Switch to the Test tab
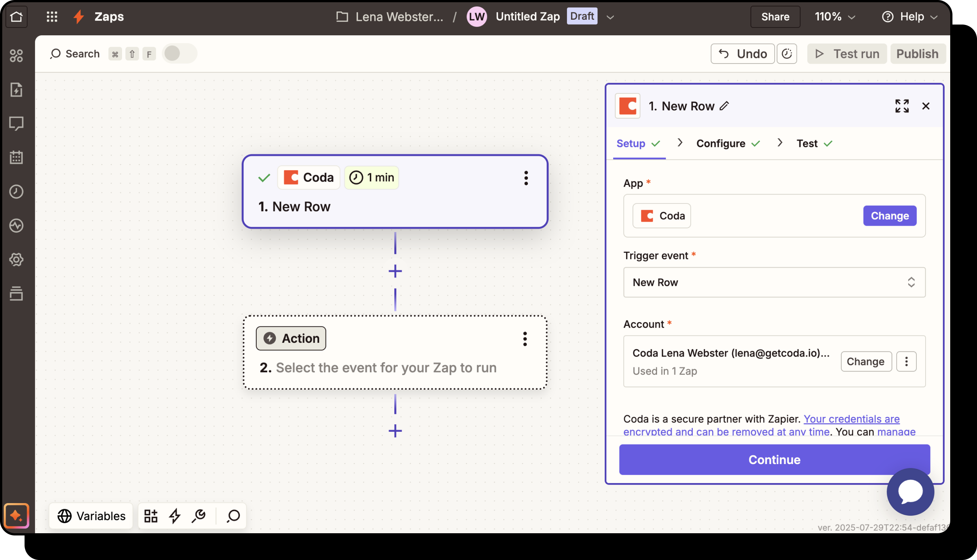The width and height of the screenshot is (977, 560). 807,144
